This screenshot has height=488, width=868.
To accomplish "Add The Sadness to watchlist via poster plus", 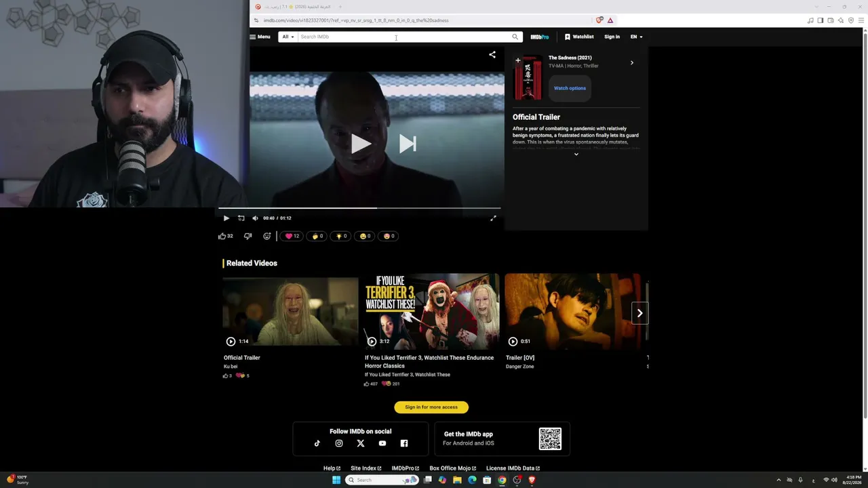I will click(x=518, y=60).
